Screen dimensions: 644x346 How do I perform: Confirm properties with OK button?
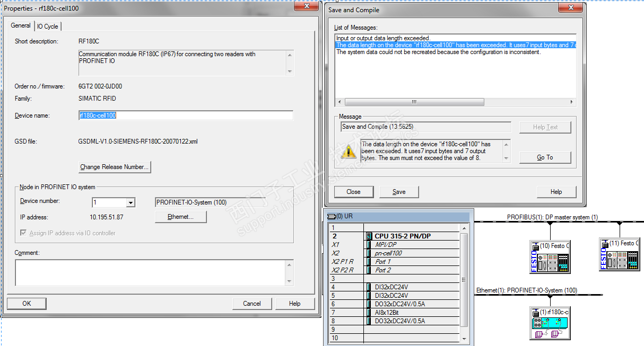pos(27,304)
